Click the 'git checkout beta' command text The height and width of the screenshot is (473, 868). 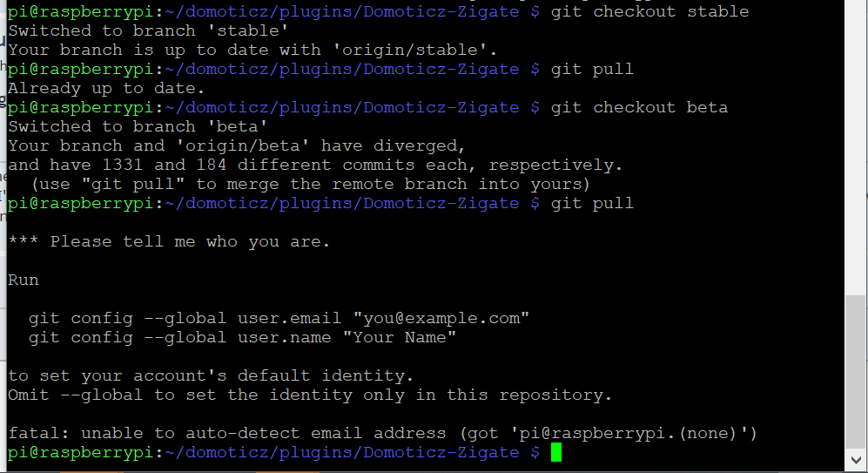pyautogui.click(x=639, y=107)
